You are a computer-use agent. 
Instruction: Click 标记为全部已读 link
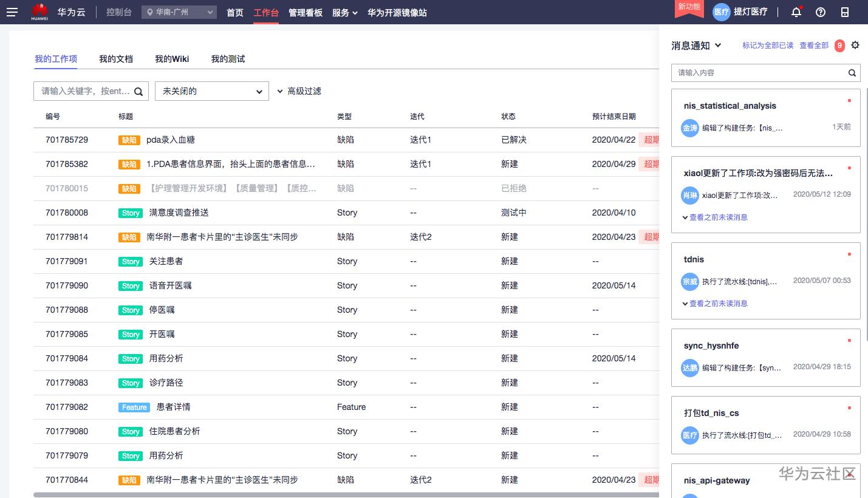[x=768, y=46]
